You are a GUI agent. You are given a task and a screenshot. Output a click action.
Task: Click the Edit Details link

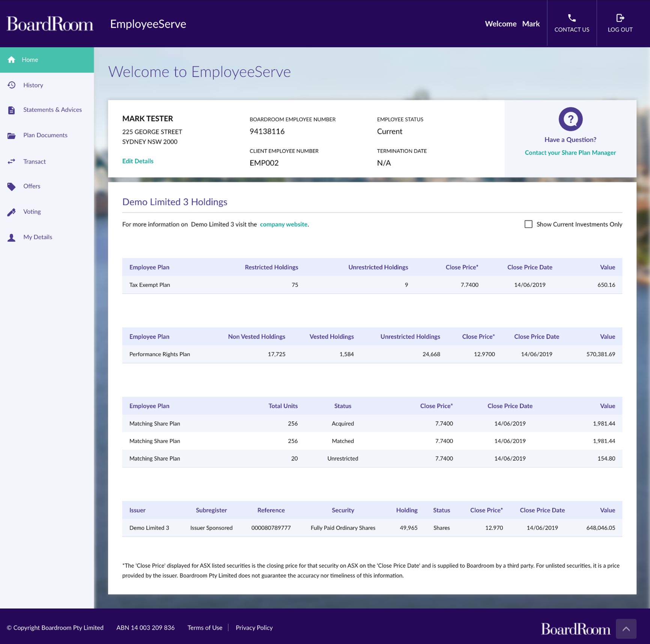coord(138,161)
